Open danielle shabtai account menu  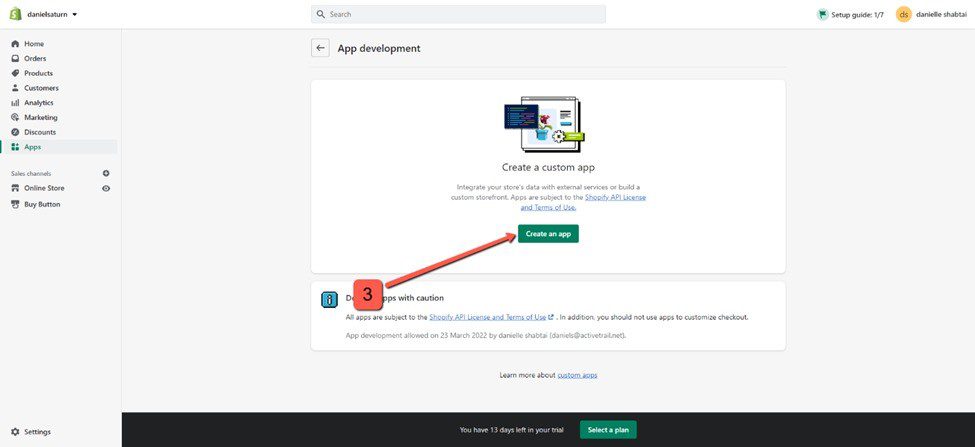click(x=941, y=15)
